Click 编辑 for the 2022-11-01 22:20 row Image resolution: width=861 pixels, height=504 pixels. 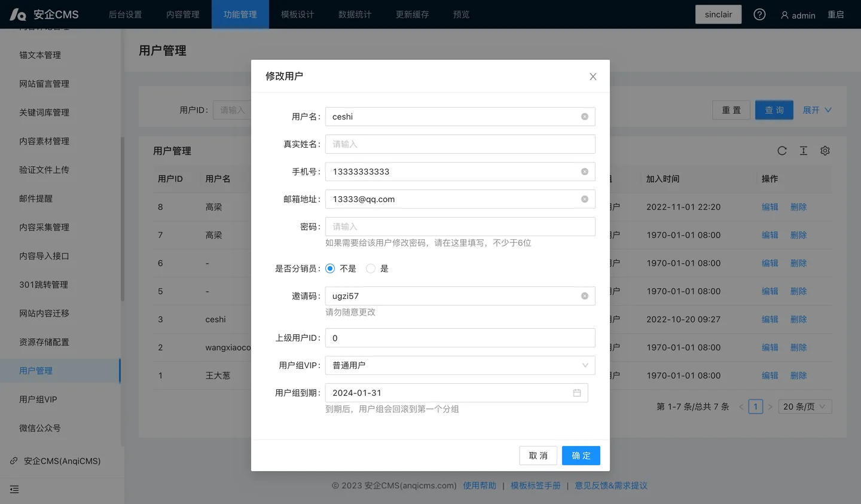coord(770,207)
